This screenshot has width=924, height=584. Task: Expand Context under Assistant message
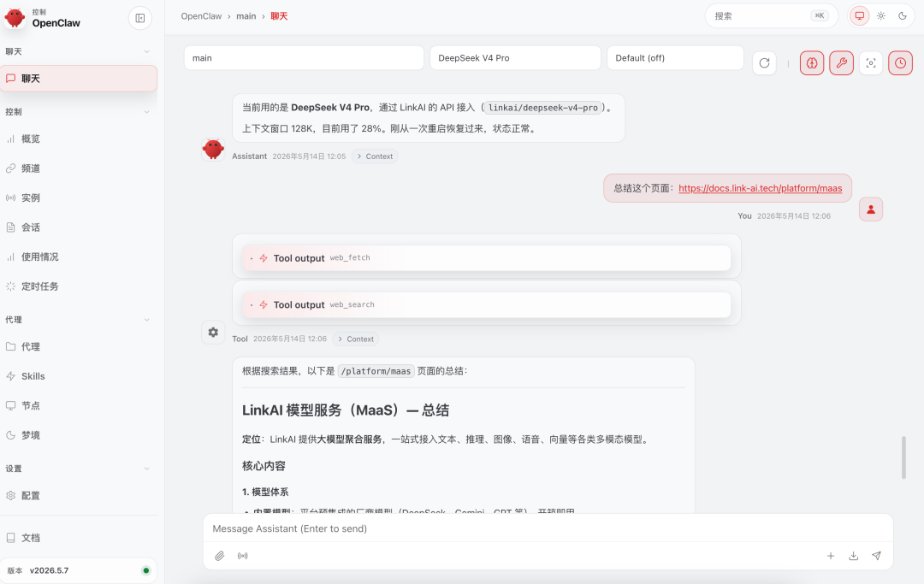click(375, 156)
